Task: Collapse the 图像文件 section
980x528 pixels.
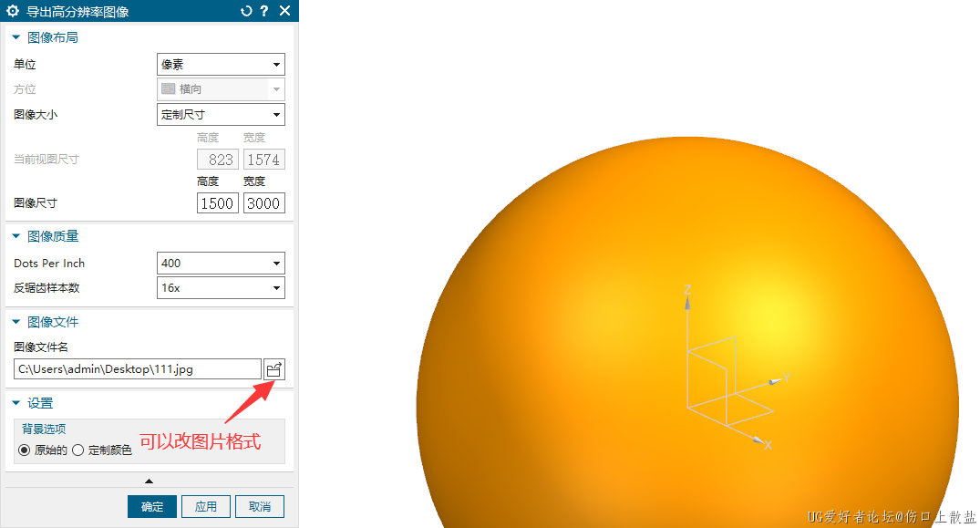Action: pyautogui.click(x=15, y=322)
